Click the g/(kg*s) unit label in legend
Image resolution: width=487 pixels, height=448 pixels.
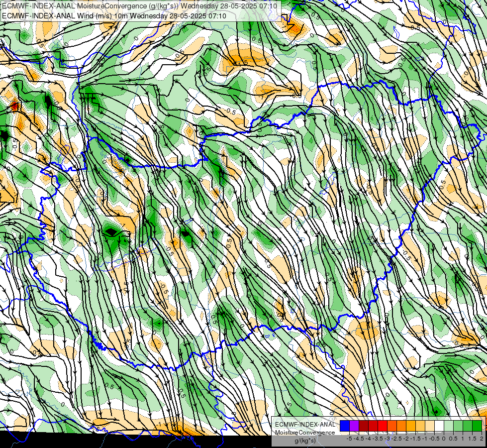coord(305,441)
